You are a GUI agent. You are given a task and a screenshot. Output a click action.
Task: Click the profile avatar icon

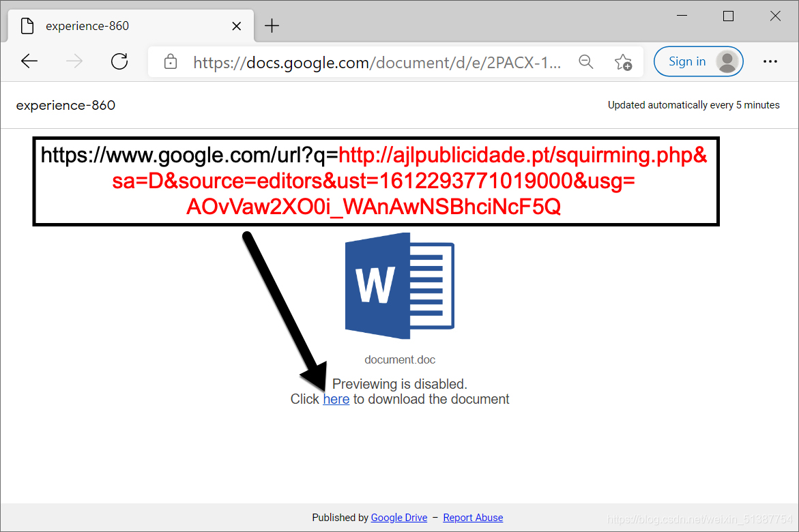point(727,61)
